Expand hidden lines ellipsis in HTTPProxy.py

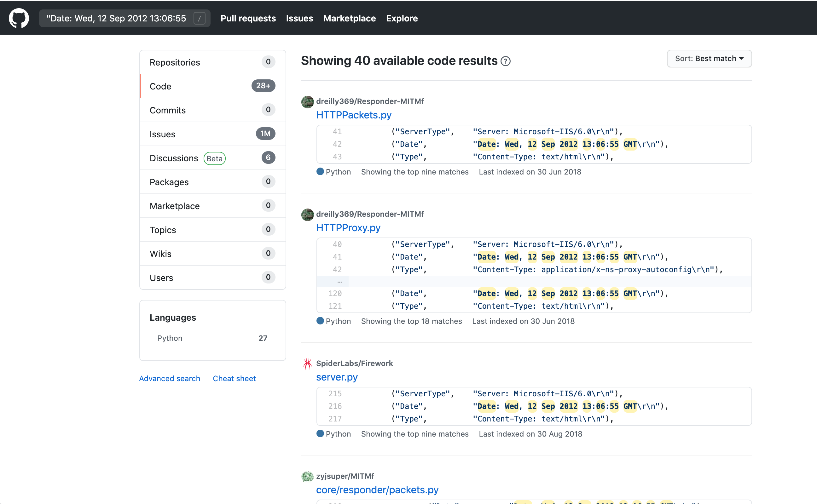tap(339, 282)
